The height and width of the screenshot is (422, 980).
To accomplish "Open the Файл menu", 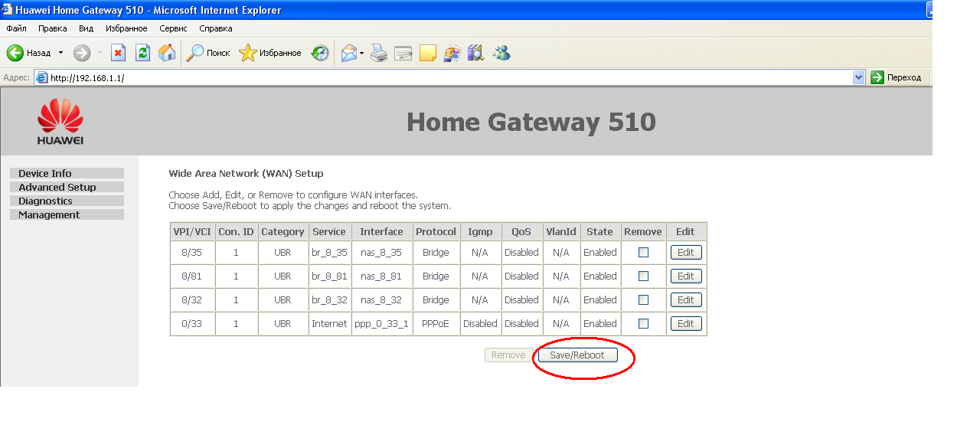I will [x=16, y=28].
